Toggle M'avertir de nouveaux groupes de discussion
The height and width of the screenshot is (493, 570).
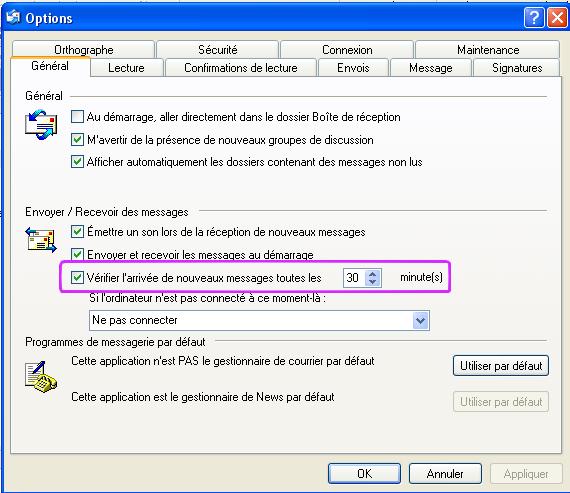tap(77, 140)
